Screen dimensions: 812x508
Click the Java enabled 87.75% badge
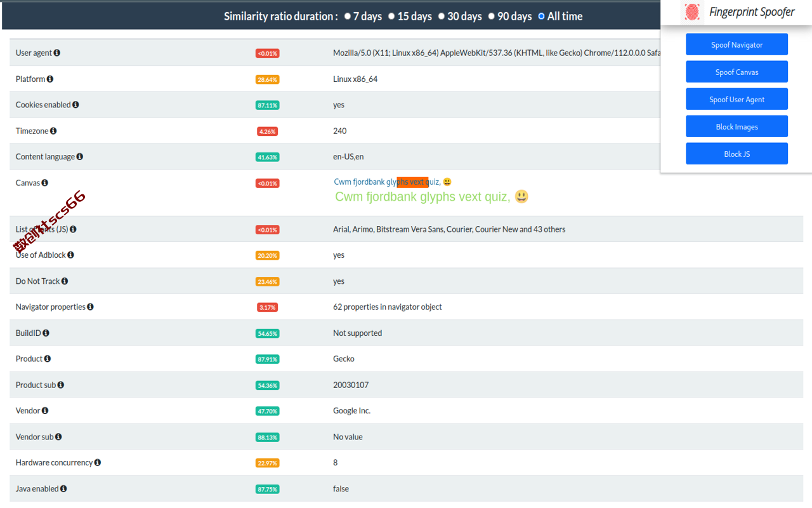pyautogui.click(x=267, y=489)
